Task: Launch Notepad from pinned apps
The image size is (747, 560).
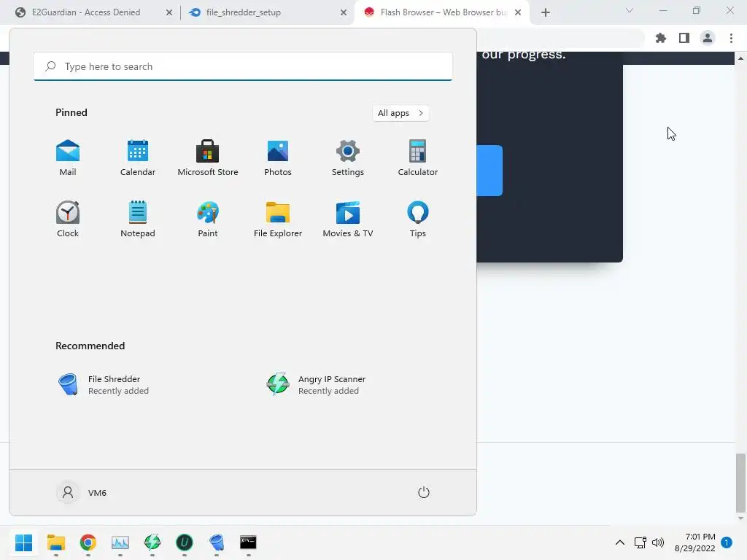Action: click(x=138, y=219)
